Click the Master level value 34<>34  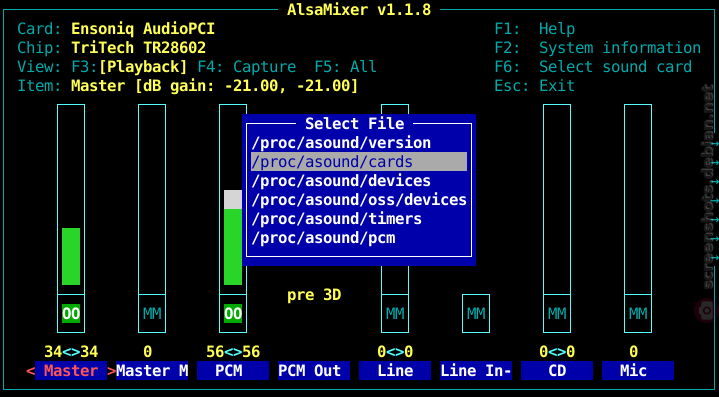tap(71, 352)
